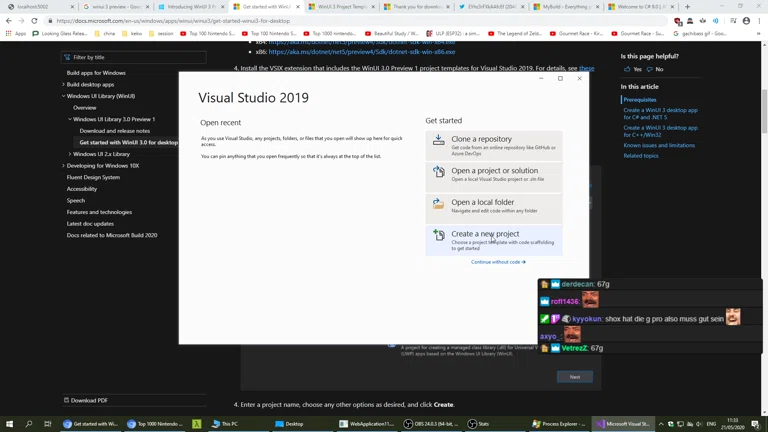The height and width of the screenshot is (432, 768).
Task: Choose Open a local folder
Action: 494,209
